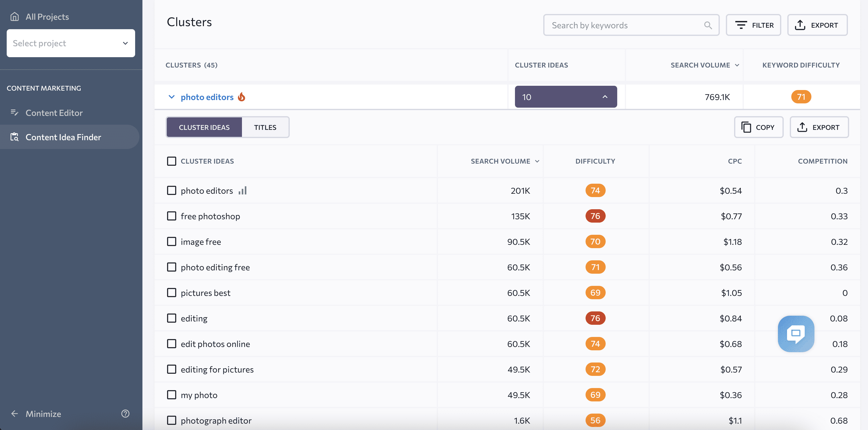Expand the Select project dropdown
Screen dimensions: 868x430
(70, 43)
